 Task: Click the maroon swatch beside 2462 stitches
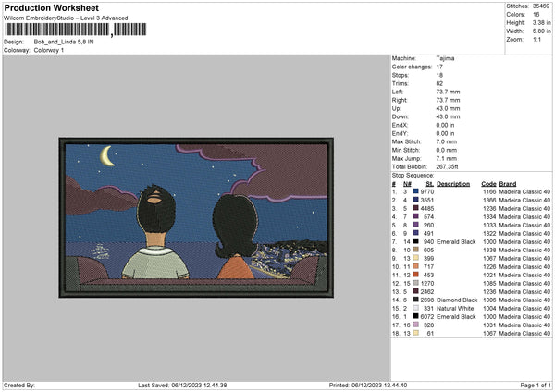point(415,291)
